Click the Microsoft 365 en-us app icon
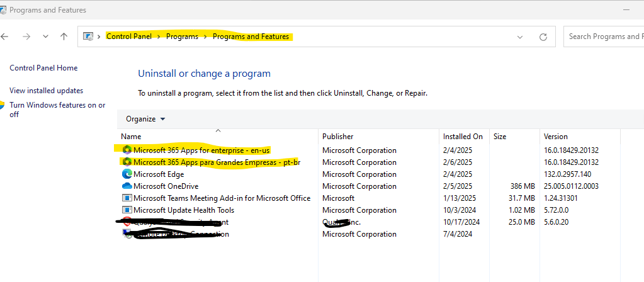This screenshot has width=644, height=282. [127, 150]
